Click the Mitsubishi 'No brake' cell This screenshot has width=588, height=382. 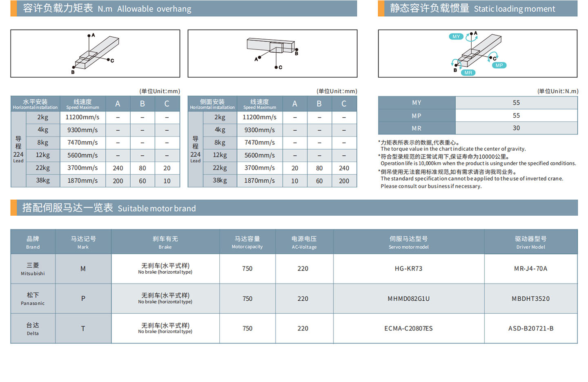pyautogui.click(x=165, y=269)
